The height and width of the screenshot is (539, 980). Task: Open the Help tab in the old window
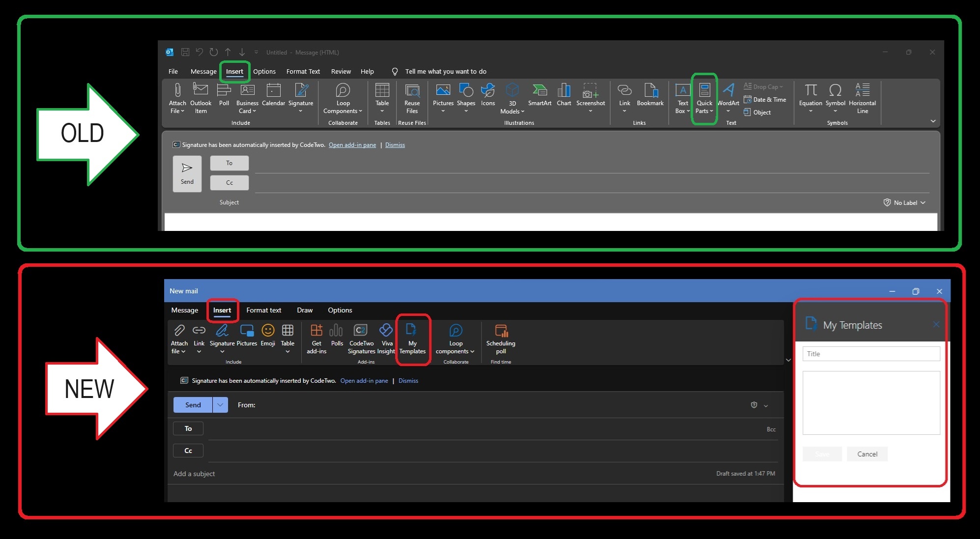(367, 72)
